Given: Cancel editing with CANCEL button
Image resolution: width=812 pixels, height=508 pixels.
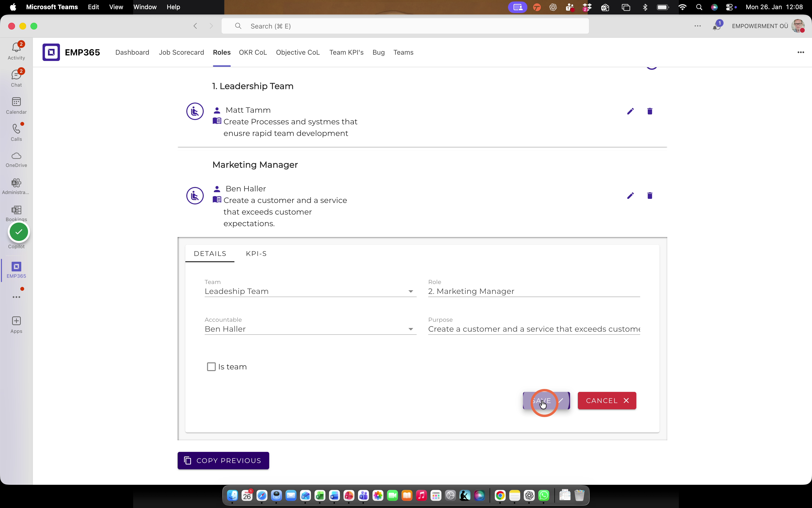Looking at the screenshot, I should 607,401.
